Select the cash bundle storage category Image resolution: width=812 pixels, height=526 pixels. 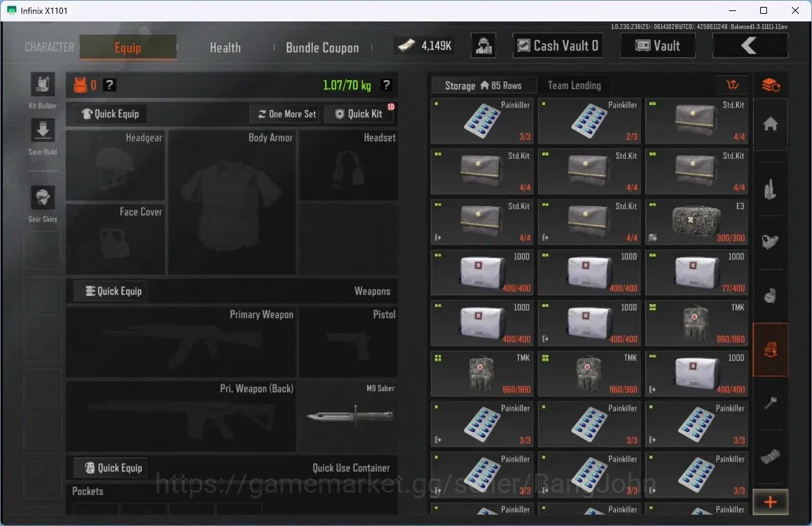pos(771,457)
